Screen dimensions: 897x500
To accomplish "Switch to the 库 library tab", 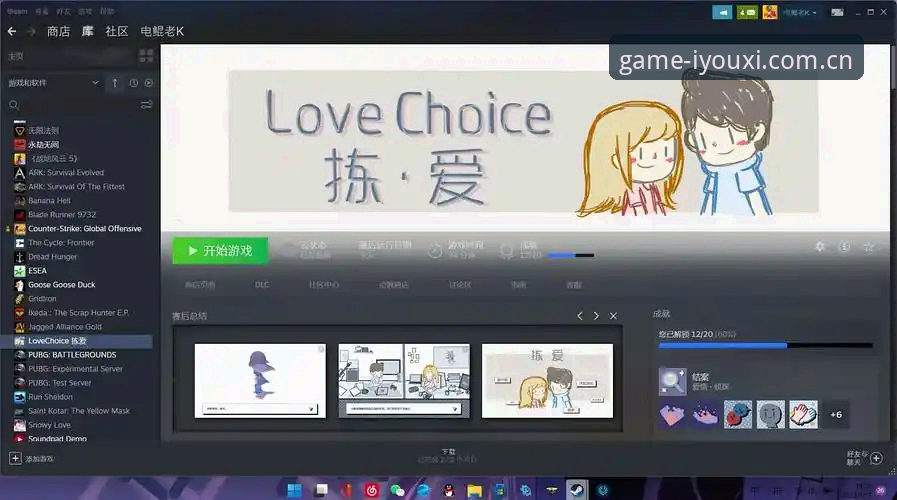I will pos(88,31).
